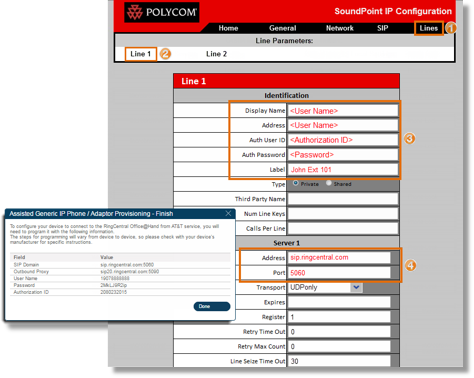Open the Transport dropdown showing UDPonly

pyautogui.click(x=325, y=287)
